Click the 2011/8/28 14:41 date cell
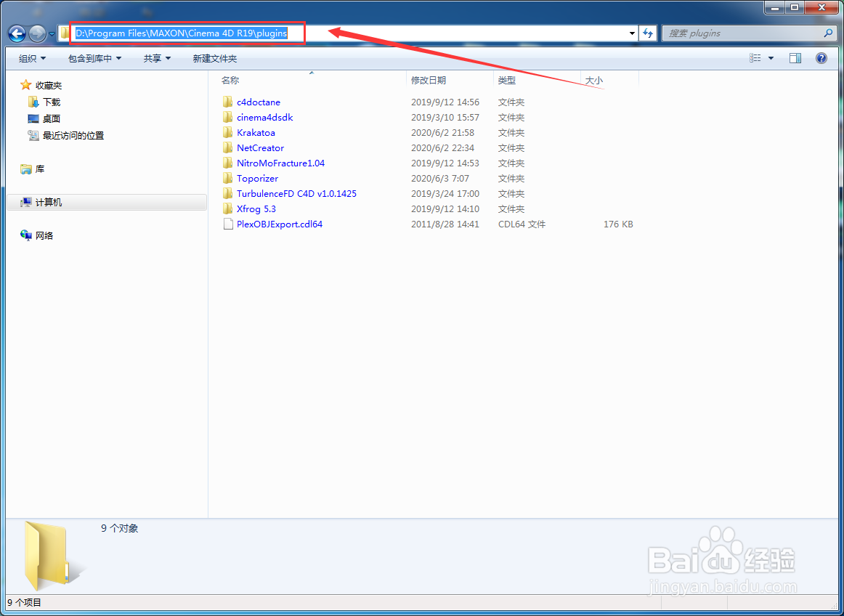844x616 pixels. pyautogui.click(x=445, y=224)
